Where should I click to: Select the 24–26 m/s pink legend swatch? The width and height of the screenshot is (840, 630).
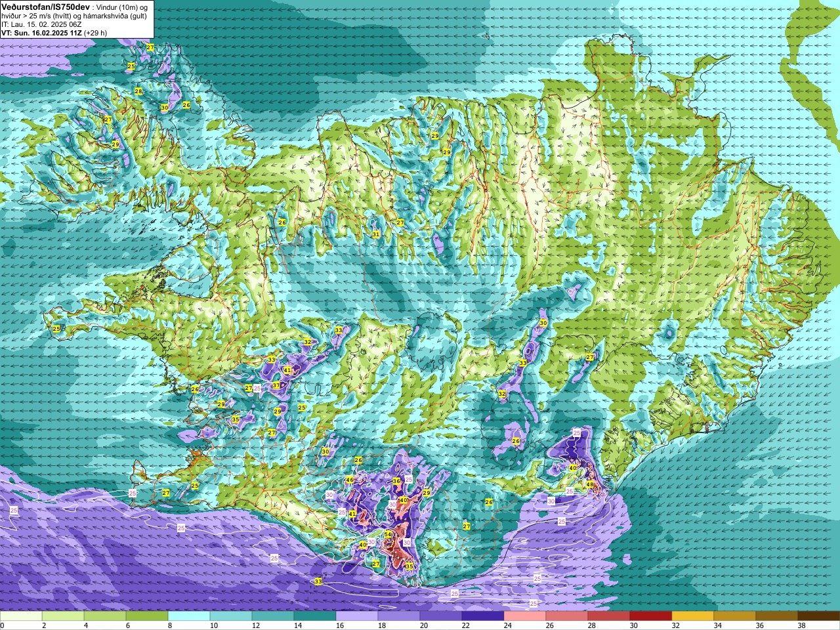tap(525, 616)
